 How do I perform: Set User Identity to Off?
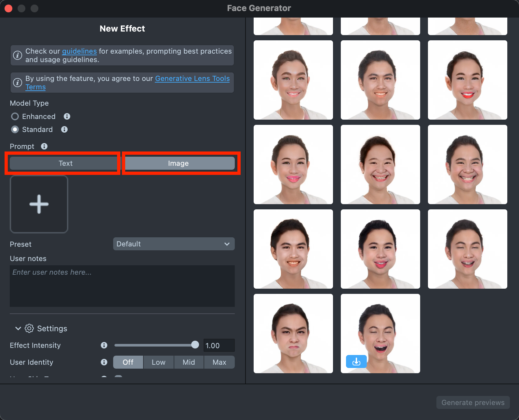tap(128, 362)
